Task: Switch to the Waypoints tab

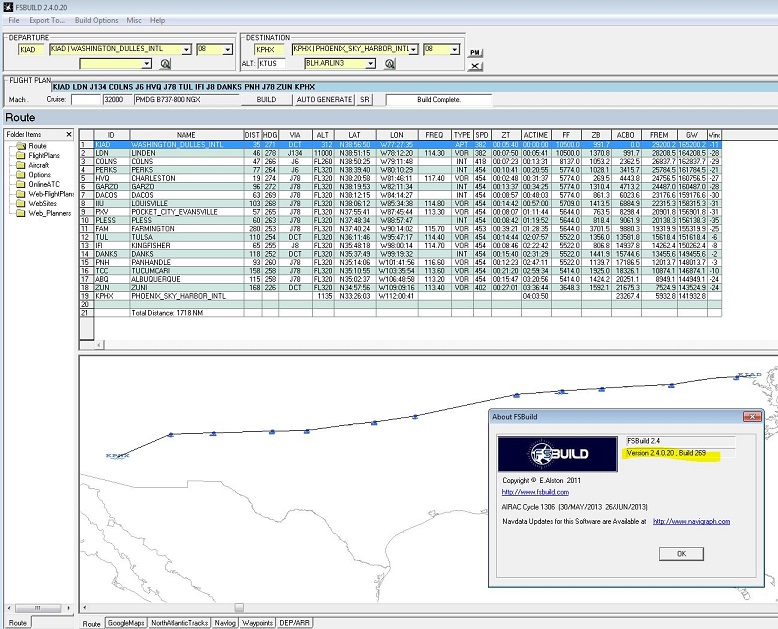Action: 258,623
